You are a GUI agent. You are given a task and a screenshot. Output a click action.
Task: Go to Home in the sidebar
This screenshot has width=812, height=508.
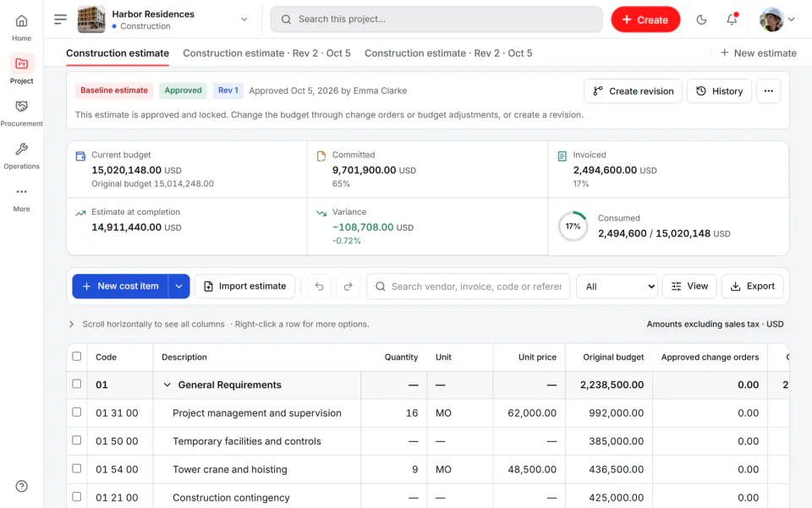coord(21,27)
